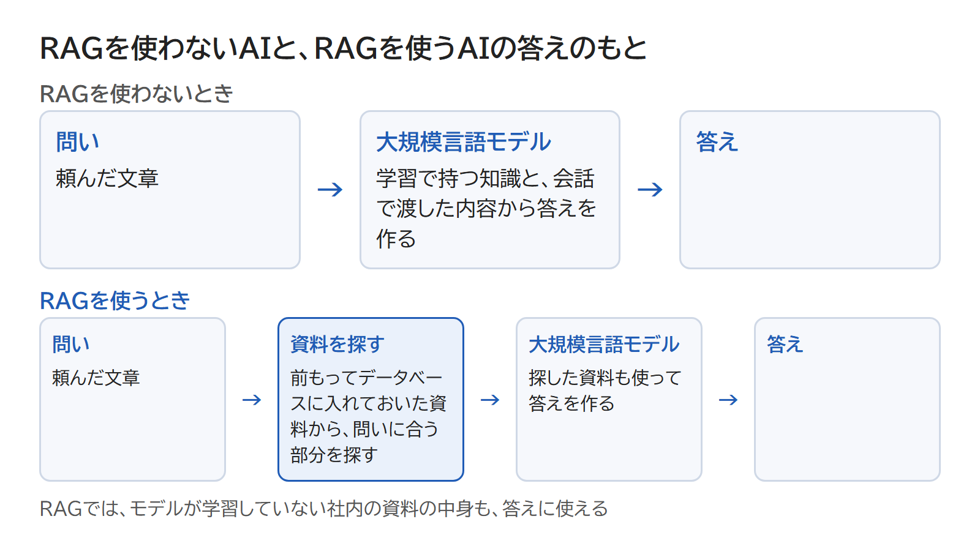This screenshot has width=980, height=557.
Task: Select the section heading 'RAGを使うとき'
Action: 115,301
